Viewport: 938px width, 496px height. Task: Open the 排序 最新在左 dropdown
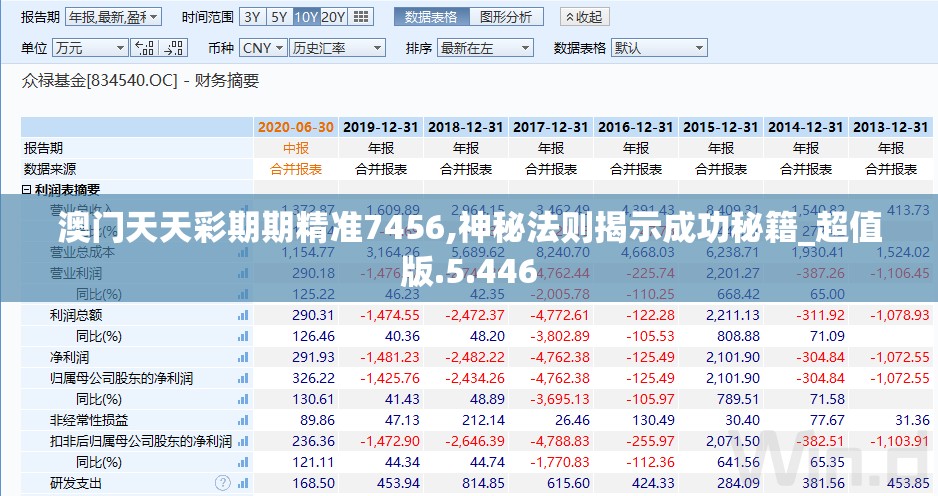pyautogui.click(x=485, y=48)
